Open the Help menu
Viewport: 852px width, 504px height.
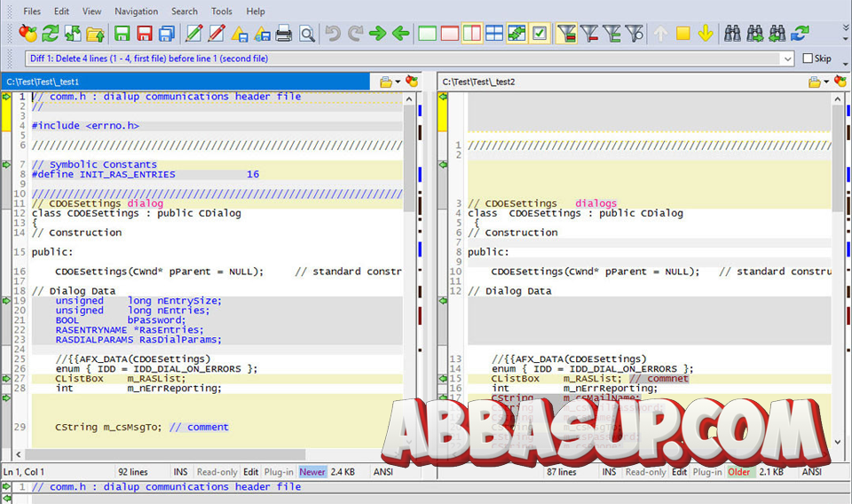point(256,11)
